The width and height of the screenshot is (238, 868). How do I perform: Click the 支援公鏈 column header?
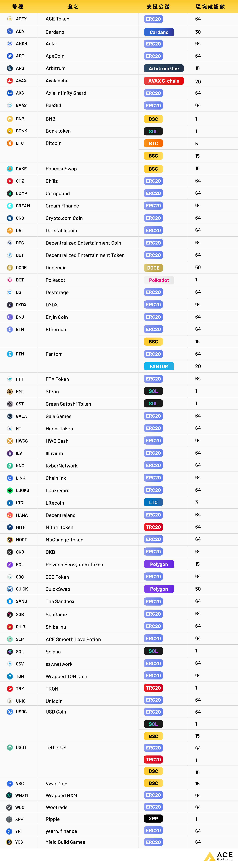tap(158, 7)
